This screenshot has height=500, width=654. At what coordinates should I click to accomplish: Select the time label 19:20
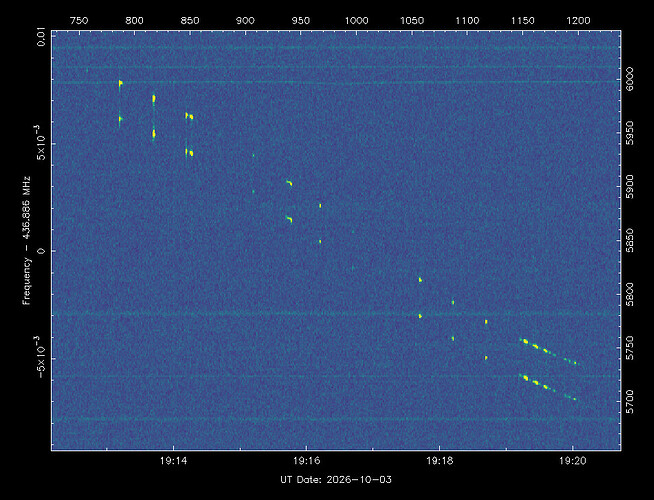[573, 461]
